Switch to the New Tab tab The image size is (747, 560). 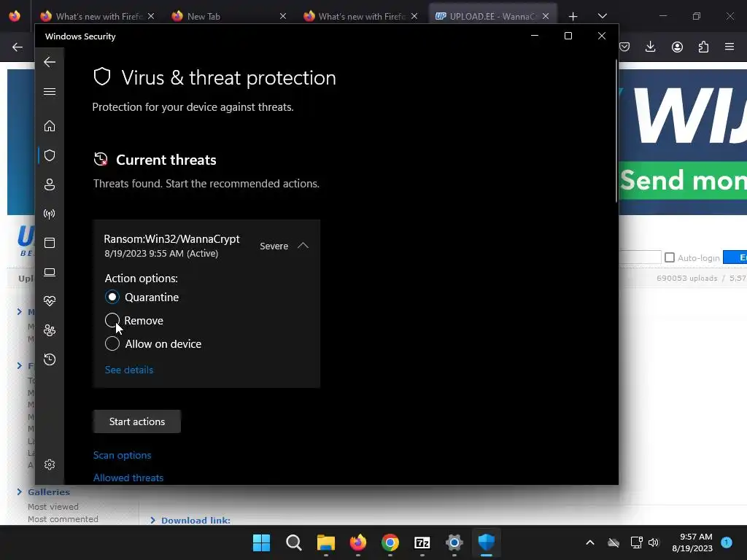pyautogui.click(x=228, y=16)
